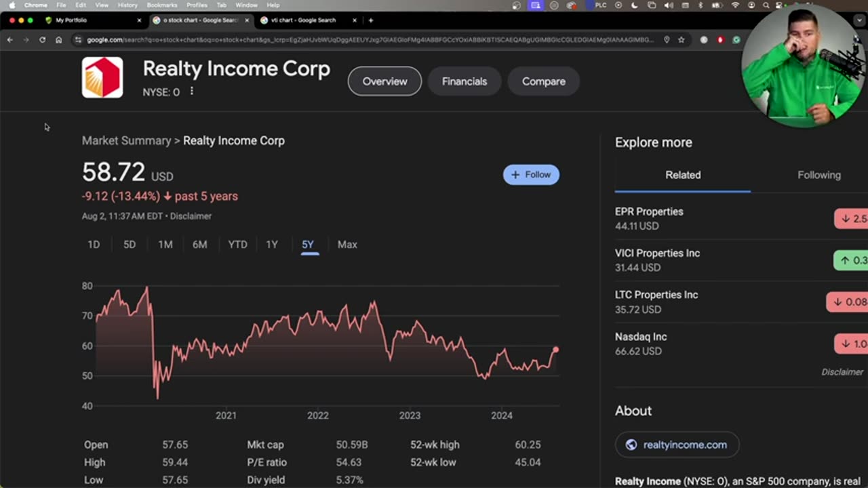Click the browser forward arrow
The image size is (868, 488).
pyautogui.click(x=26, y=40)
